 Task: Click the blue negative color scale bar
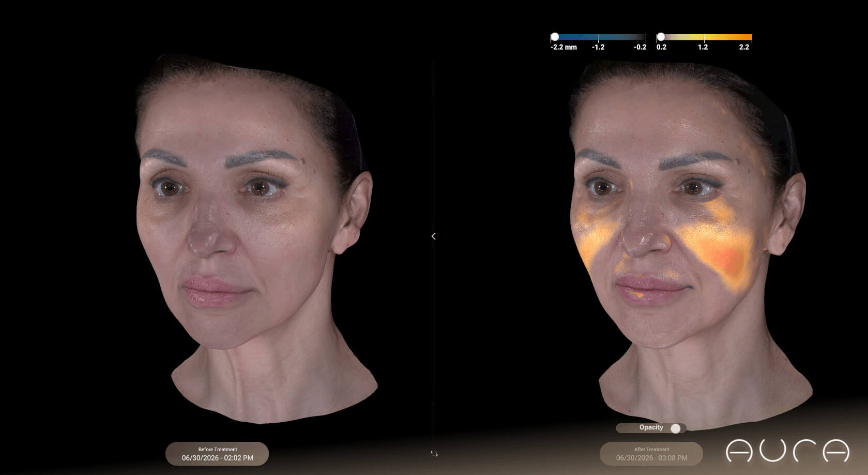(x=598, y=37)
